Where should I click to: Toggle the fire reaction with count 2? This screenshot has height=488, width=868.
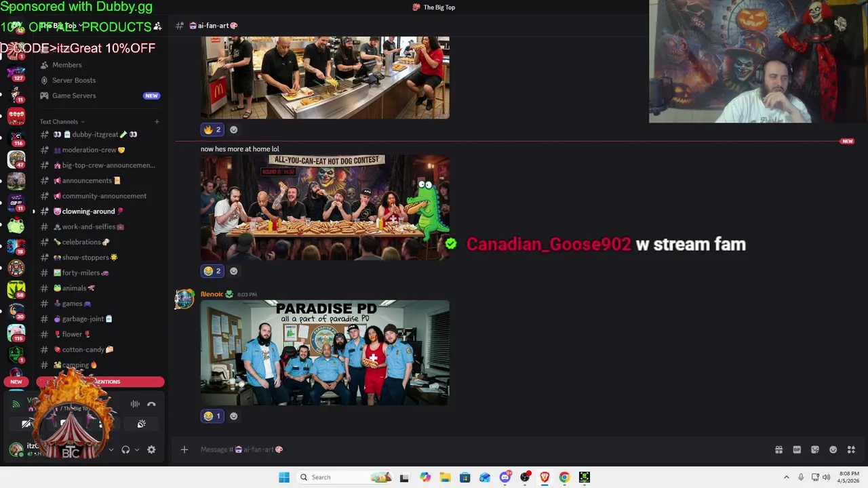coord(212,129)
